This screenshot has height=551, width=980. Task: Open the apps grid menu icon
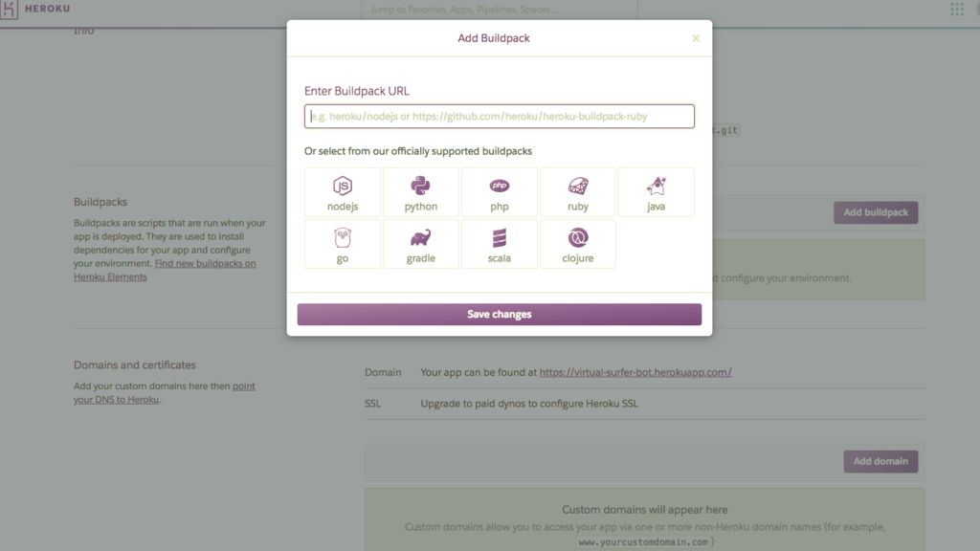pos(957,10)
